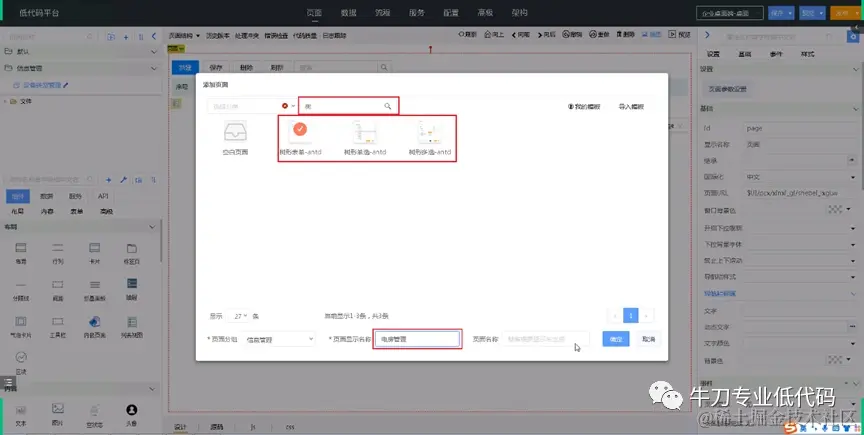This screenshot has height=435, width=864.
Task: Click the 取消 cancel button in dialog
Action: pyautogui.click(x=649, y=339)
